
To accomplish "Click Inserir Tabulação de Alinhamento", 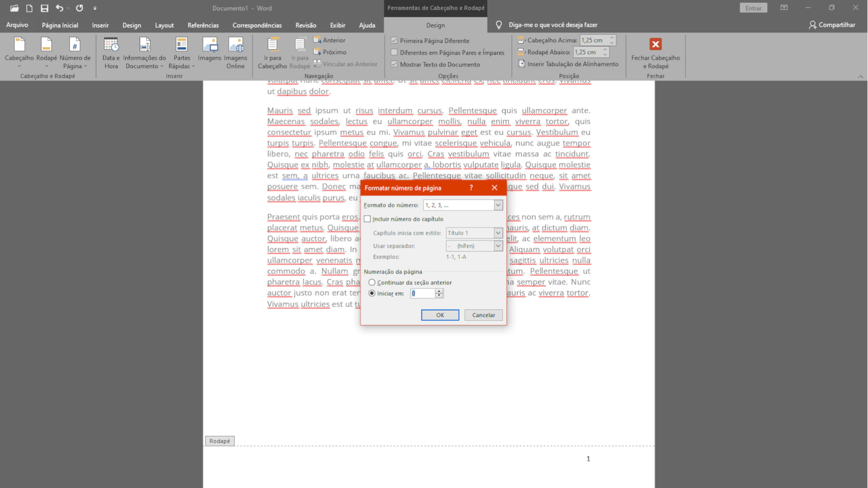I will pyautogui.click(x=568, y=64).
